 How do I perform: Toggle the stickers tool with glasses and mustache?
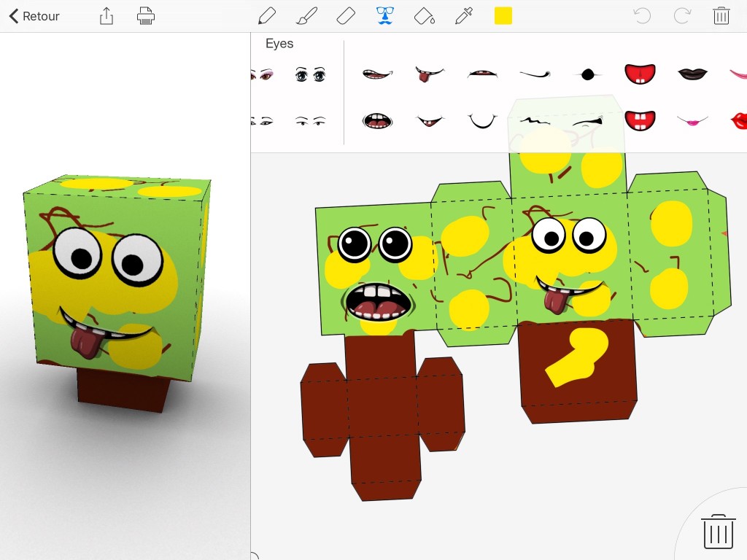(x=384, y=16)
